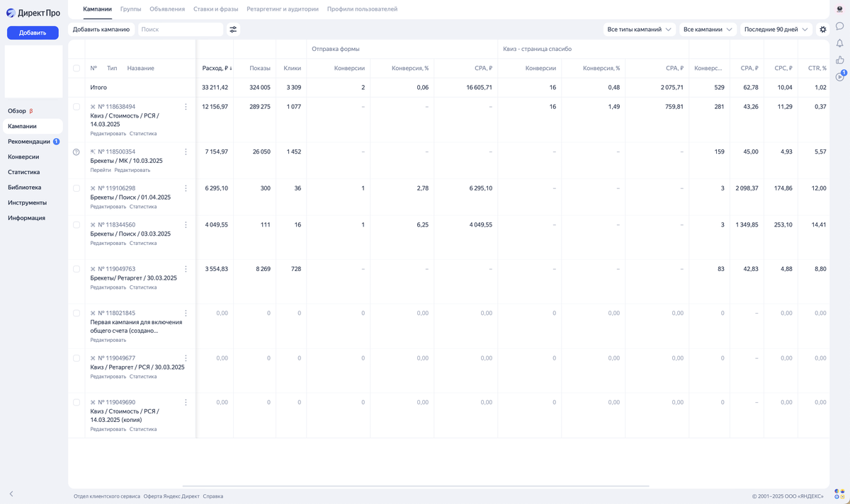
Task: Click the Итого total spend value 33 211,42
Action: coord(215,88)
